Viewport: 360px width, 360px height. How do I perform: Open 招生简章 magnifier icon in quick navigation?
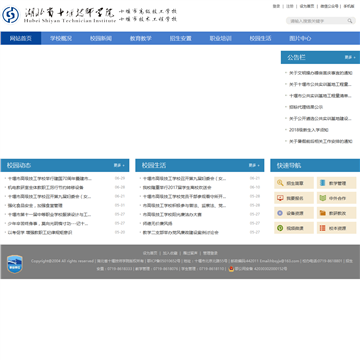tap(280, 183)
